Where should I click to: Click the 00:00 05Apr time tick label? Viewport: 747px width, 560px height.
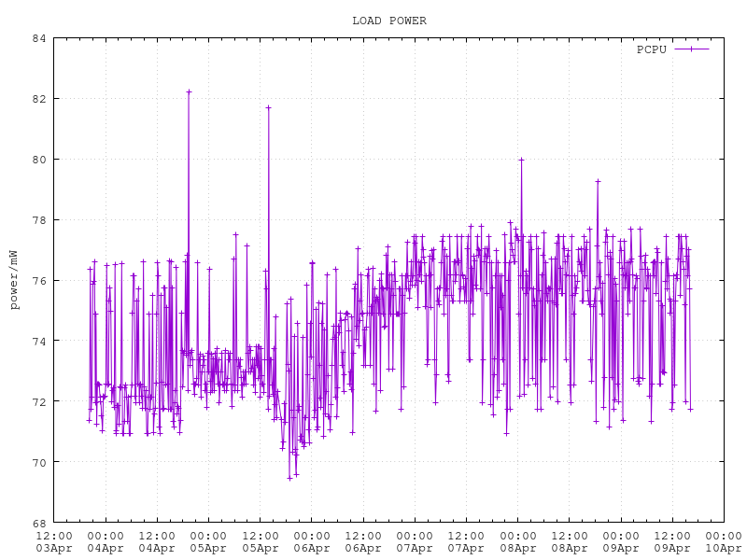click(208, 541)
